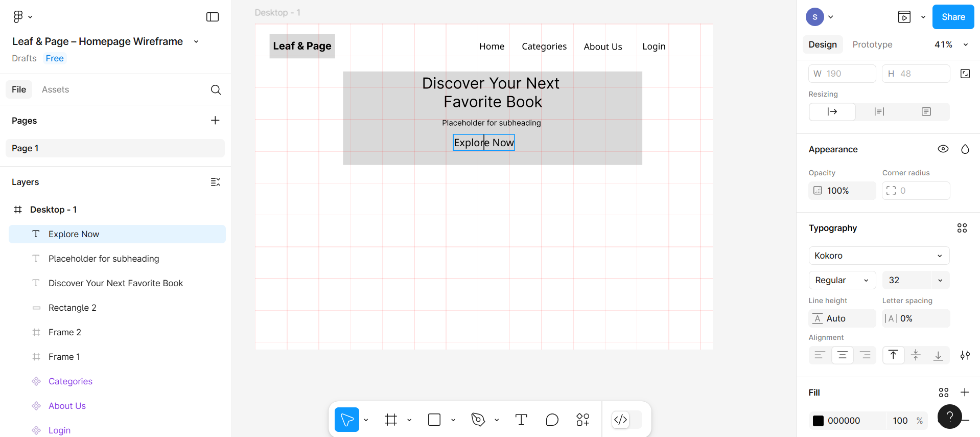Click the Present play icon
This screenshot has width=980, height=437.
click(904, 17)
